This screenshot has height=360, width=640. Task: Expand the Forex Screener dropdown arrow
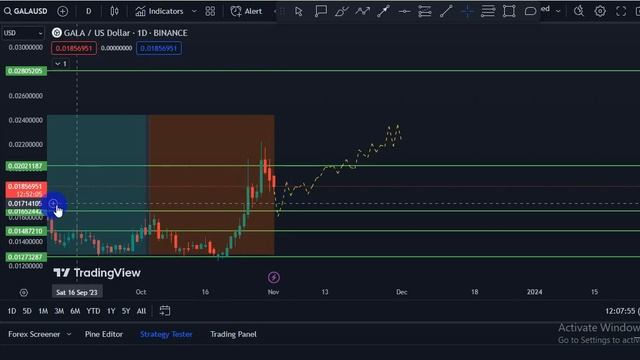point(69,334)
